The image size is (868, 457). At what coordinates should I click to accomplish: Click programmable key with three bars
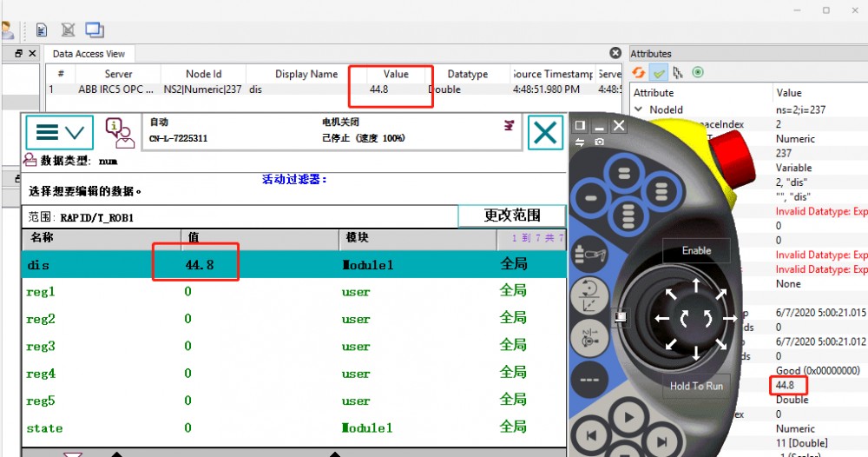click(x=661, y=190)
